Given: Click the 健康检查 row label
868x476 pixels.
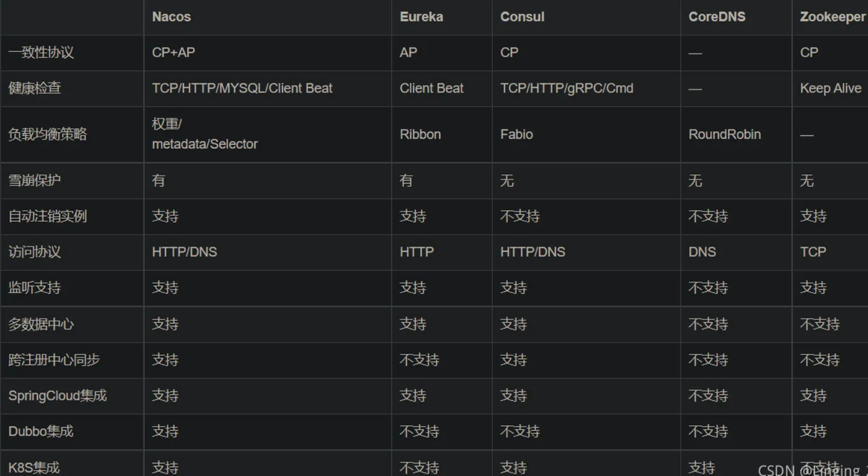Looking at the screenshot, I should coord(35,88).
